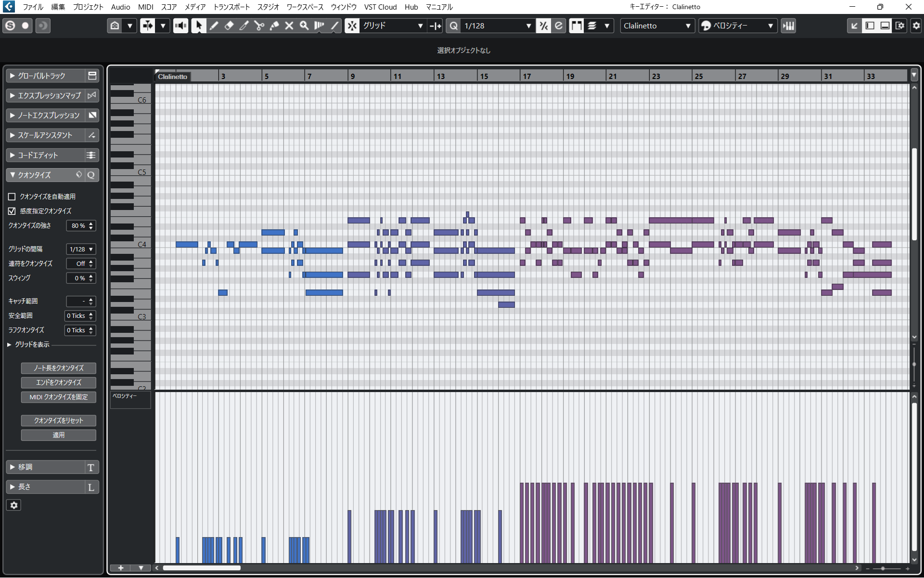The width and height of the screenshot is (924, 578).
Task: Enable クオンタイズを自動適用 checkbox
Action: (12, 197)
